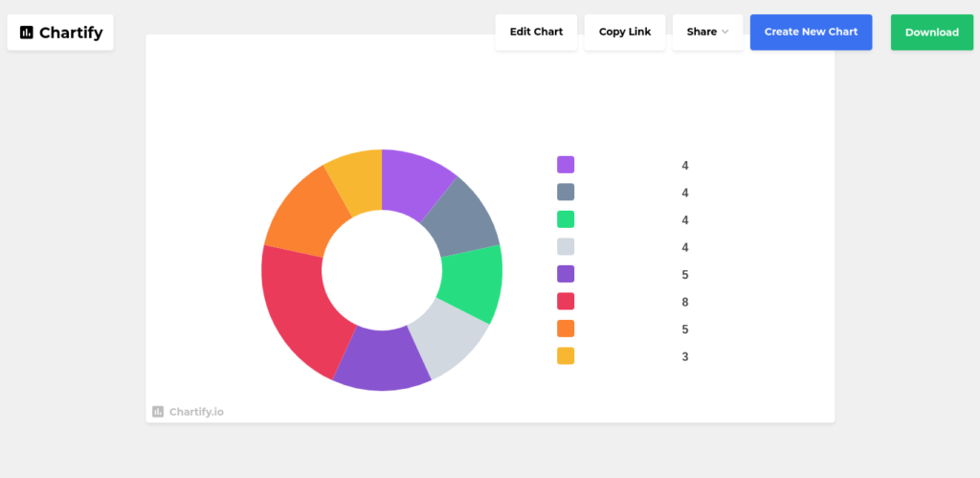The height and width of the screenshot is (478, 980).
Task: Hit the green Download button
Action: 931,32
